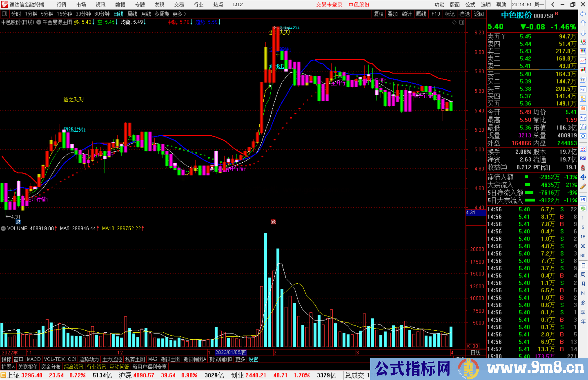Click the 2023/01/05 date marker on timeline
This screenshot has width=588, height=380.
click(x=231, y=352)
